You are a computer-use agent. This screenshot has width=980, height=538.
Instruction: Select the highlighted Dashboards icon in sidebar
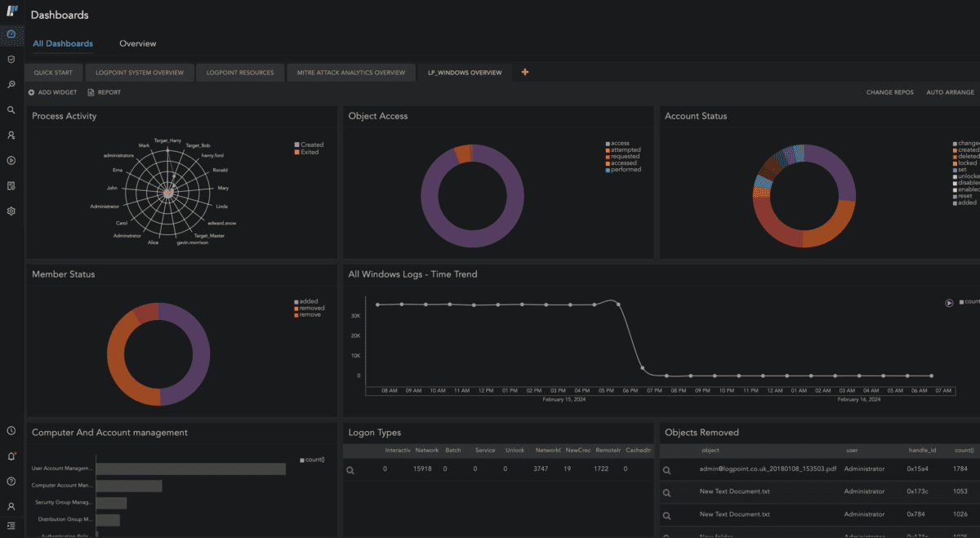12,36
